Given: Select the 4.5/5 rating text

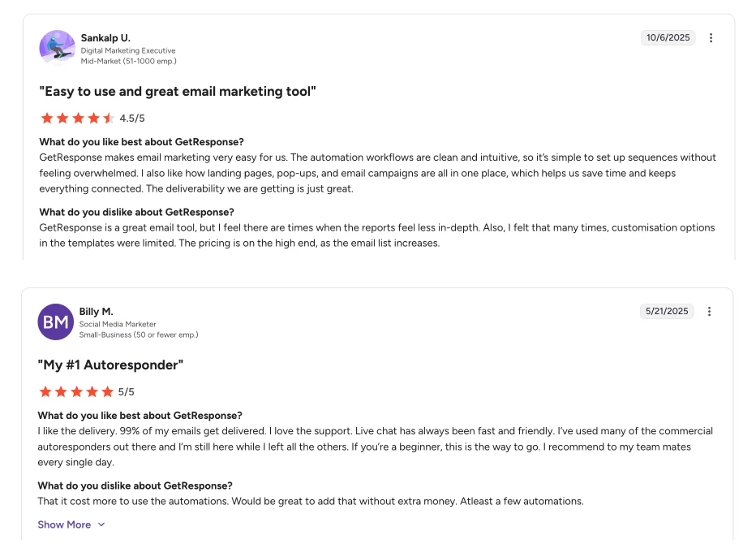Looking at the screenshot, I should coord(133,118).
